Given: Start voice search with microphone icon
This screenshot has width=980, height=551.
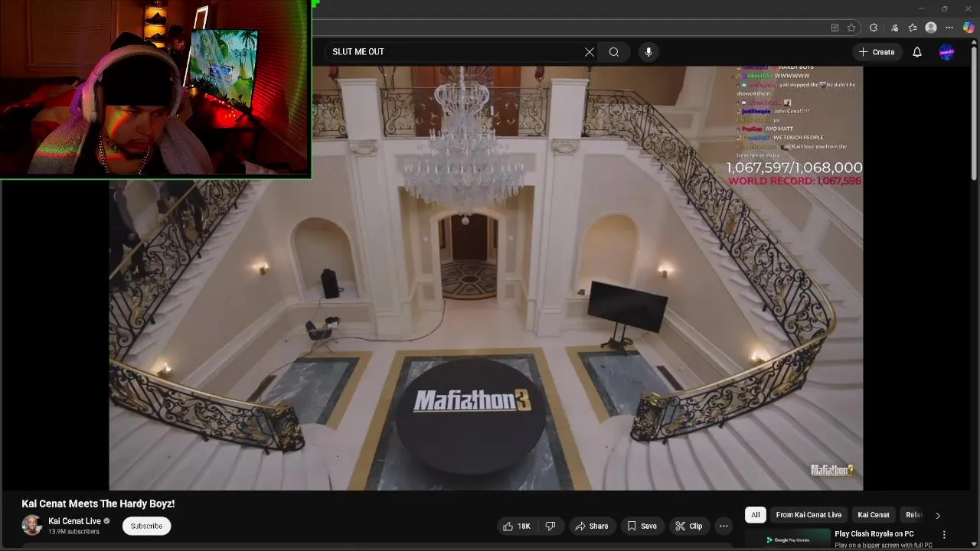Looking at the screenshot, I should pos(648,52).
